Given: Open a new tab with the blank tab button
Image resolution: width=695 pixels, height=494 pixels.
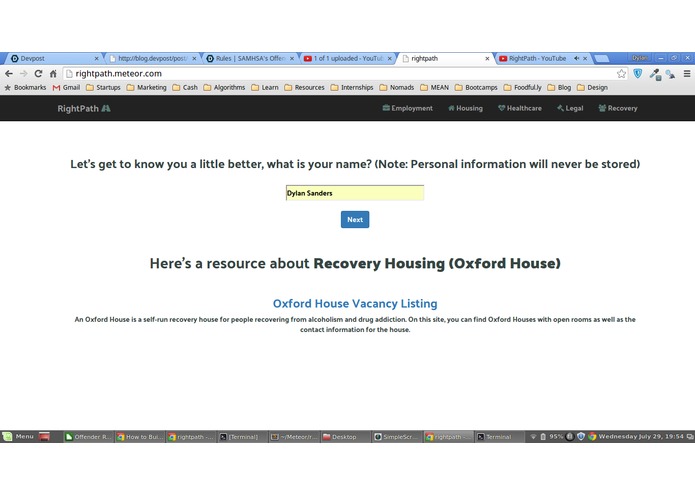Looking at the screenshot, I should (601, 58).
